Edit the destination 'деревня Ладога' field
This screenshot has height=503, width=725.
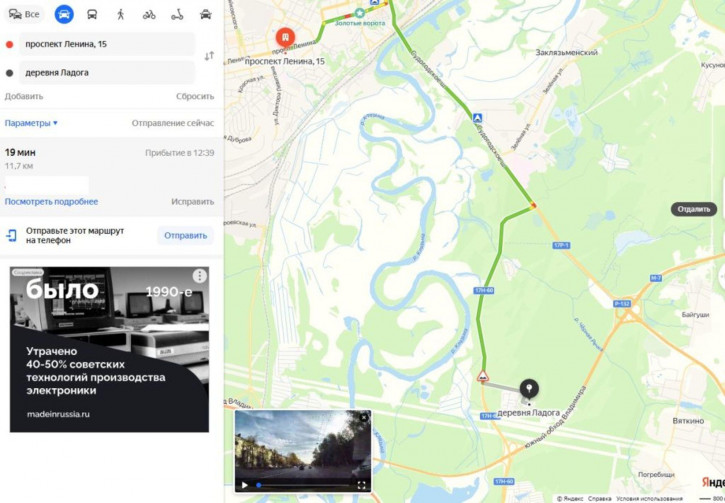click(x=107, y=73)
